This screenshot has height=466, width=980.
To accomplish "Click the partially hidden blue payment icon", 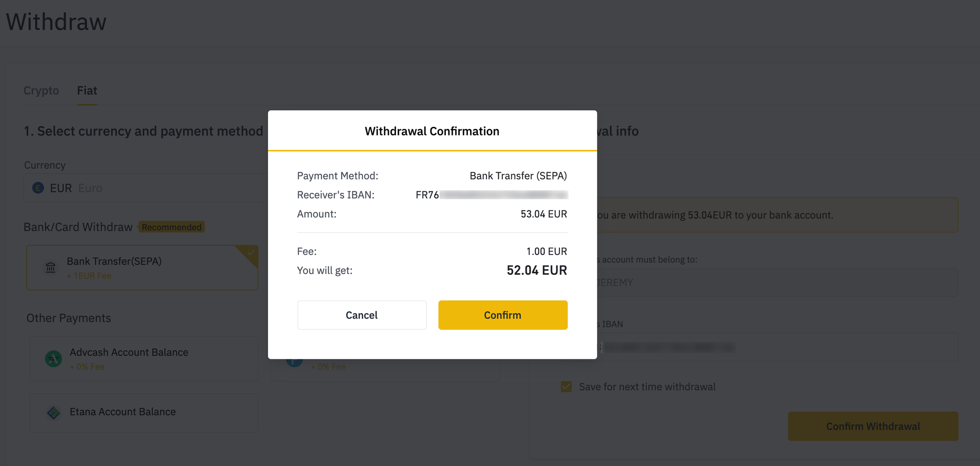I will pyautogui.click(x=294, y=363).
